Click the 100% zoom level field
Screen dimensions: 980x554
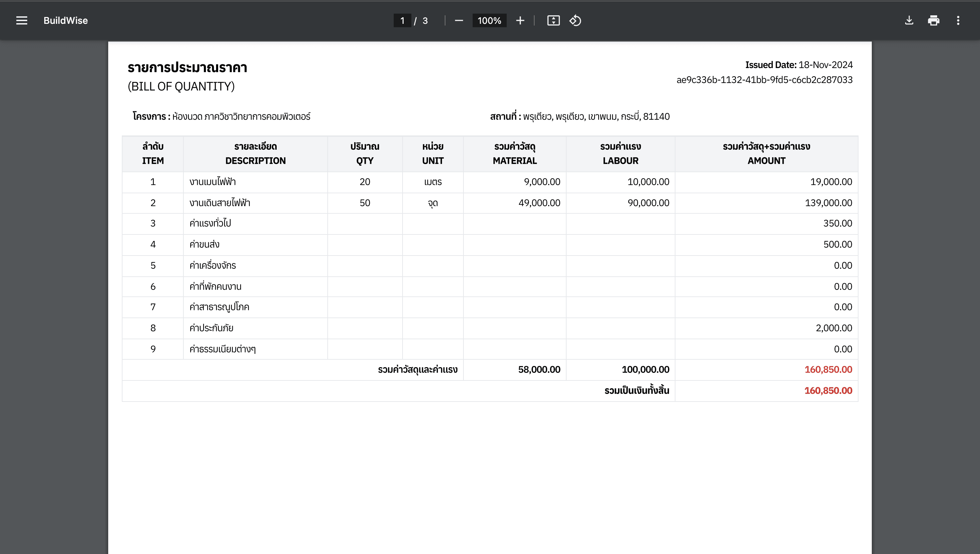point(489,20)
